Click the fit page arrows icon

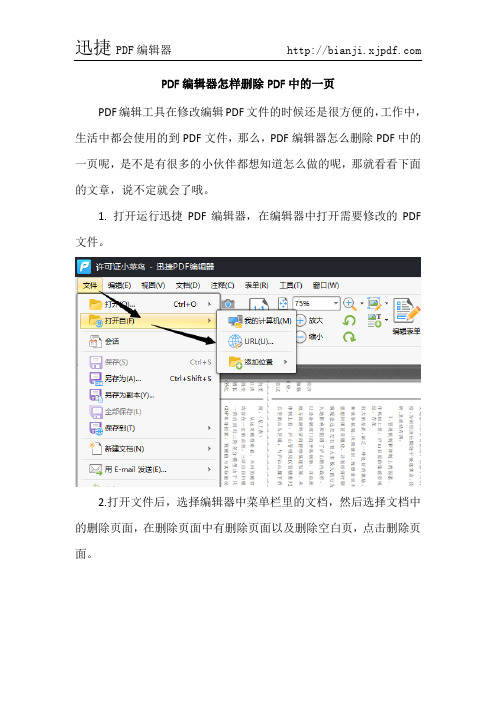[283, 304]
